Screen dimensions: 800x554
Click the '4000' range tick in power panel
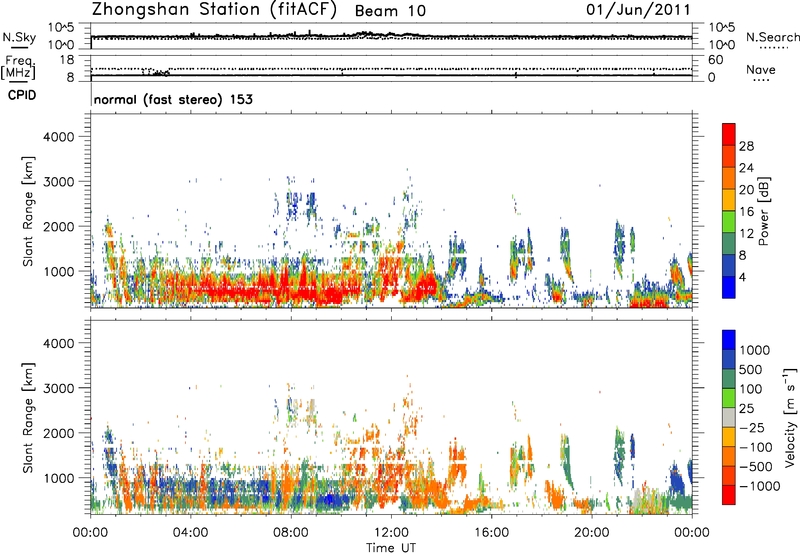(59, 137)
